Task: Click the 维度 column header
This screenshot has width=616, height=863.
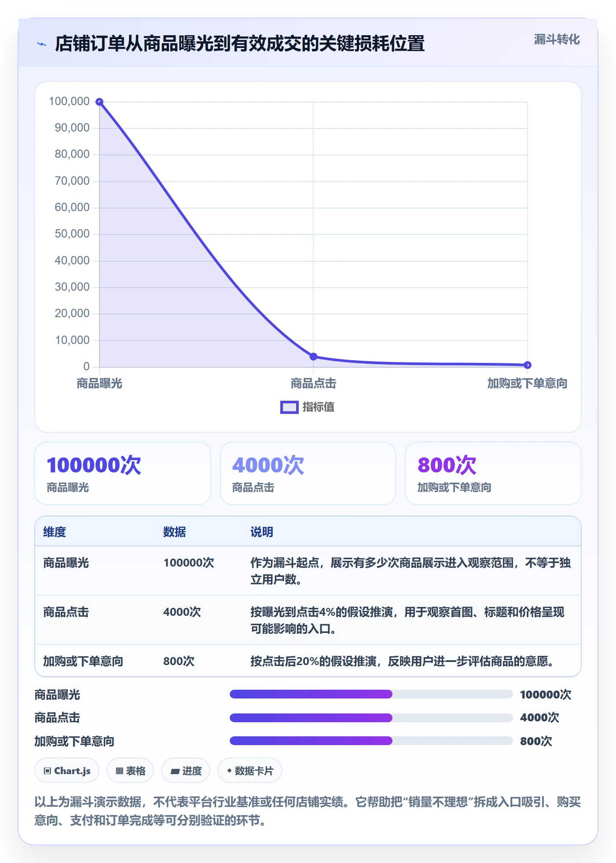Action: click(55, 532)
